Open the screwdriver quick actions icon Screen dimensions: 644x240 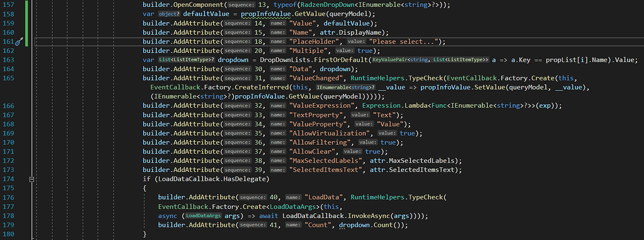(x=19, y=42)
